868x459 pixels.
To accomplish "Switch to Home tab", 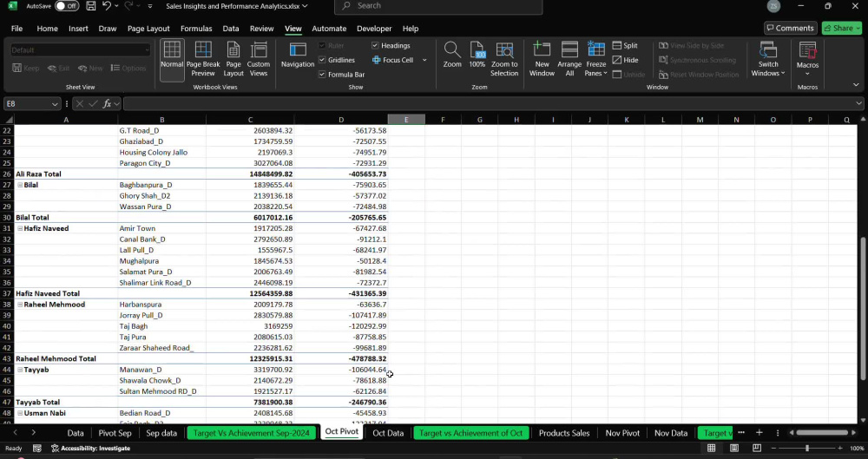I will point(47,29).
